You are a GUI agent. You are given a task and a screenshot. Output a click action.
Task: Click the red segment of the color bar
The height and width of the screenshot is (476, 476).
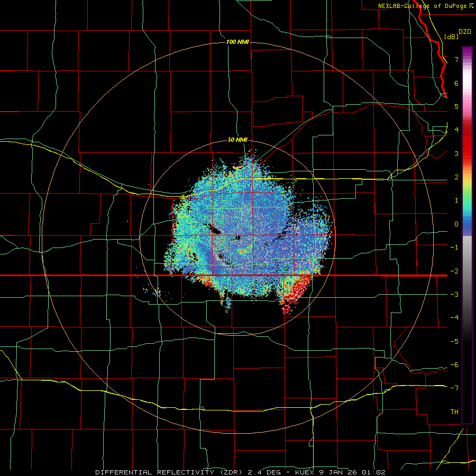(x=467, y=143)
